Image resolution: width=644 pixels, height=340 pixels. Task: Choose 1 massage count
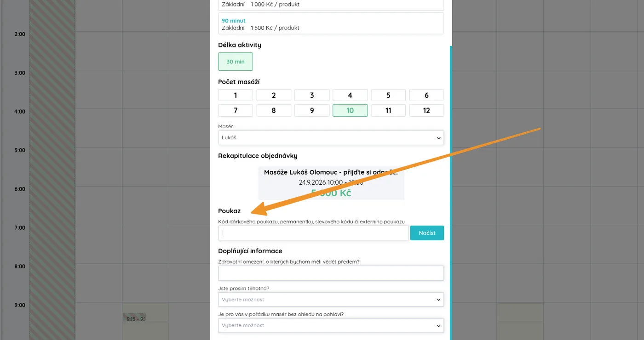tap(236, 95)
